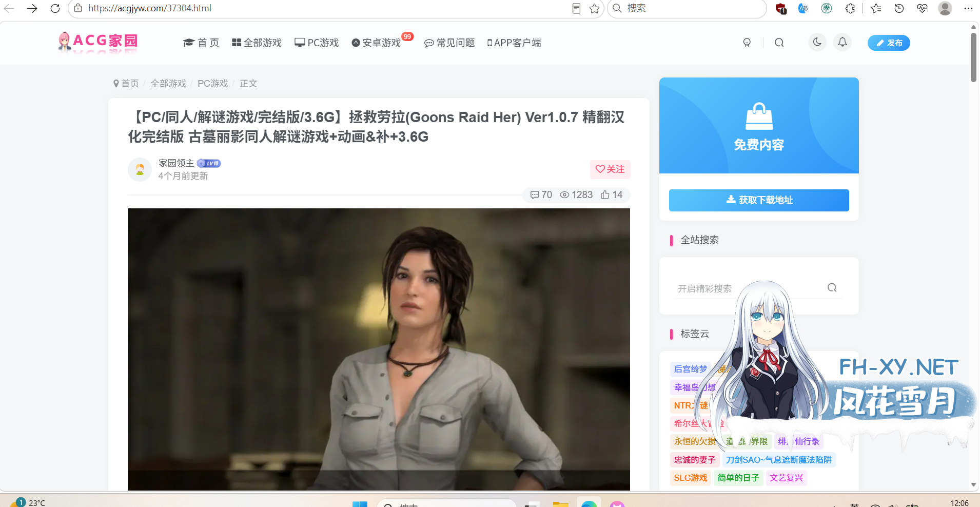Click the 全部游戏 breadcrumb link

pyautogui.click(x=168, y=83)
